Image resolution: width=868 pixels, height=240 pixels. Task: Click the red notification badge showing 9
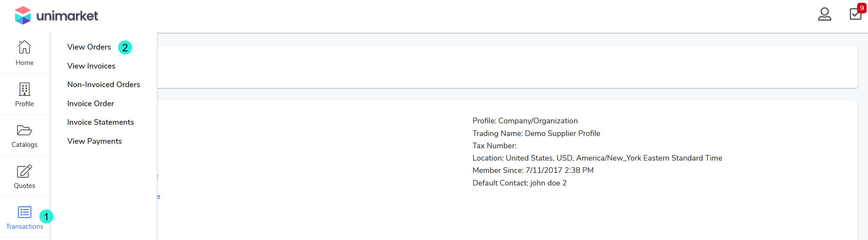(862, 8)
